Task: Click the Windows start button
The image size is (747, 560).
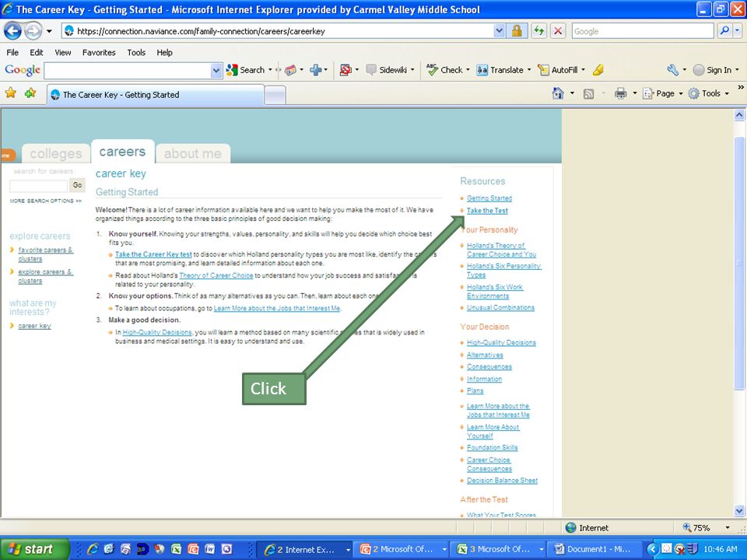Action: (34, 549)
